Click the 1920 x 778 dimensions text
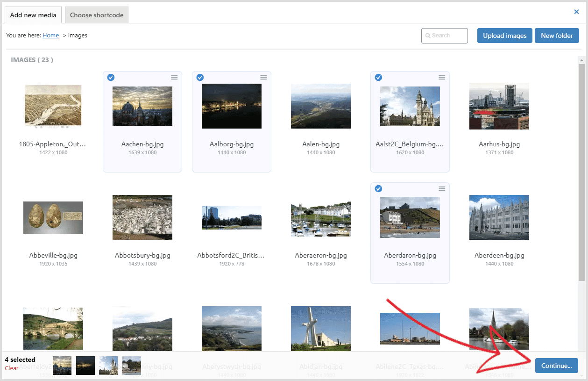The image size is (588, 381). pyautogui.click(x=232, y=264)
